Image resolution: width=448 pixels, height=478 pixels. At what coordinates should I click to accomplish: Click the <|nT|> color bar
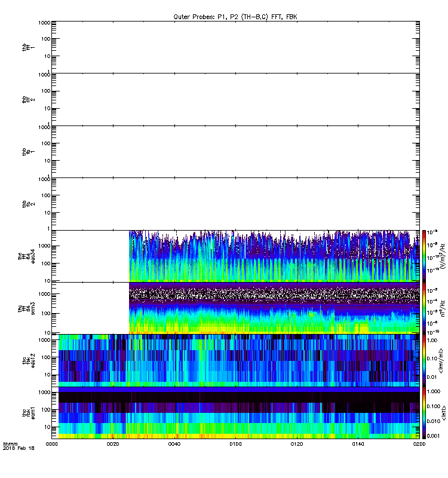click(x=424, y=413)
